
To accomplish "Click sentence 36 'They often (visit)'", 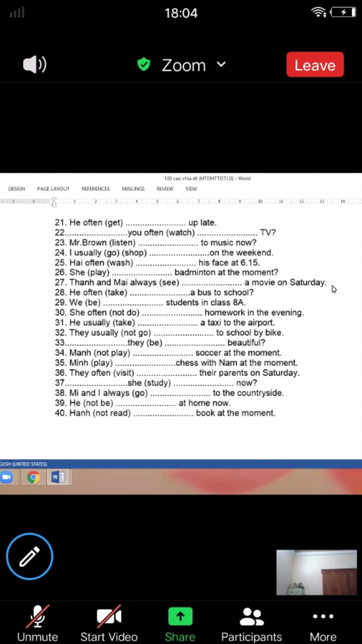I will click(177, 373).
